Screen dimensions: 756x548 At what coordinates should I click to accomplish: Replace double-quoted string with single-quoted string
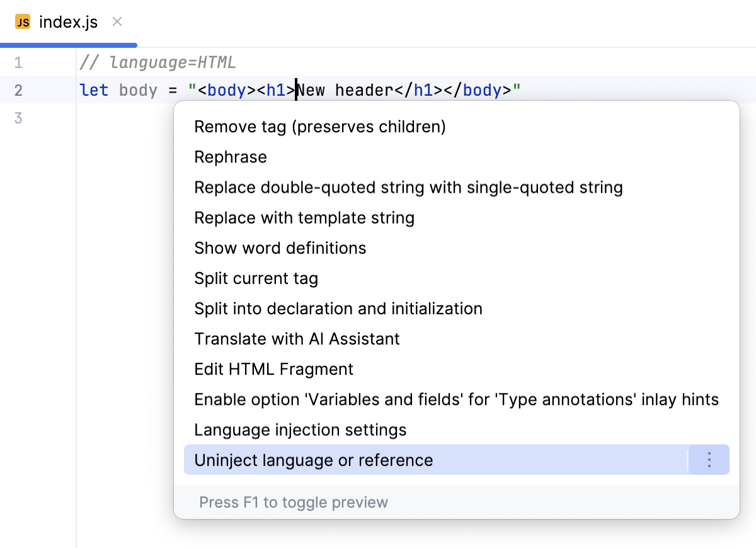point(408,187)
